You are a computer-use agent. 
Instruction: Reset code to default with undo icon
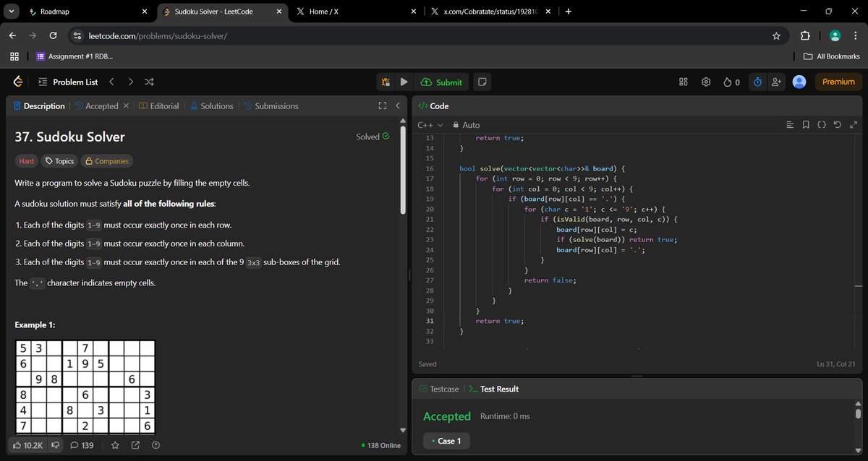click(837, 125)
